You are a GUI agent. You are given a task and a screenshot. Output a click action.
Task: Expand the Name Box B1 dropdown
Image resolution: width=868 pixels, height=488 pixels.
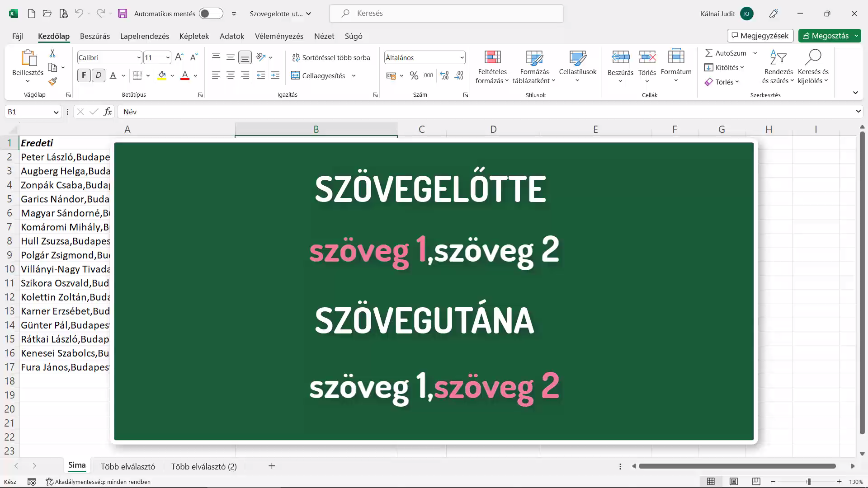(56, 112)
